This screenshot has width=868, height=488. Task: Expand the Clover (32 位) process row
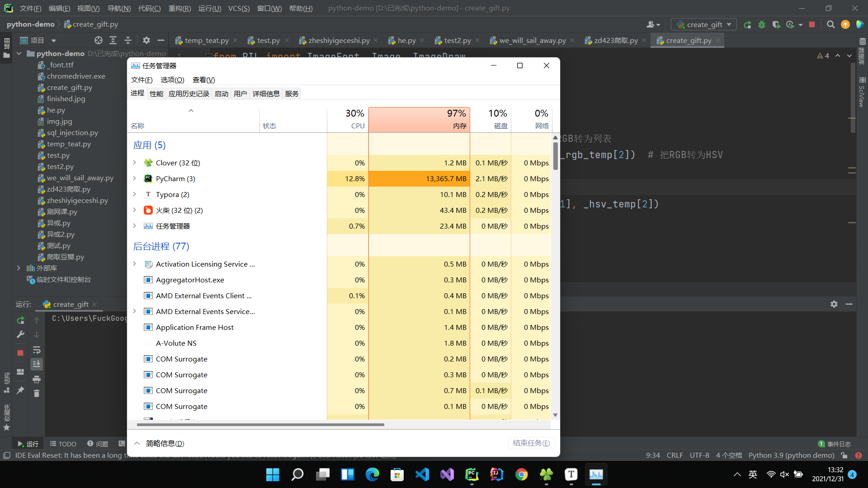(134, 163)
